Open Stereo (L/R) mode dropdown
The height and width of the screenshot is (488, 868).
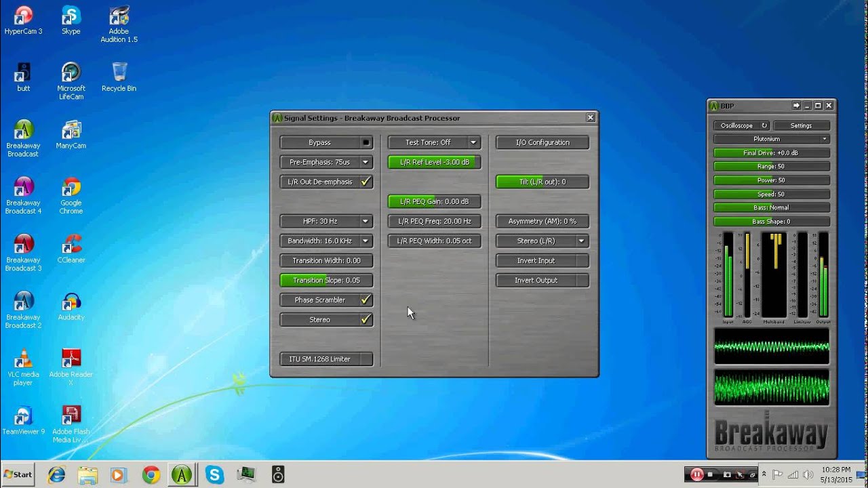(x=542, y=241)
